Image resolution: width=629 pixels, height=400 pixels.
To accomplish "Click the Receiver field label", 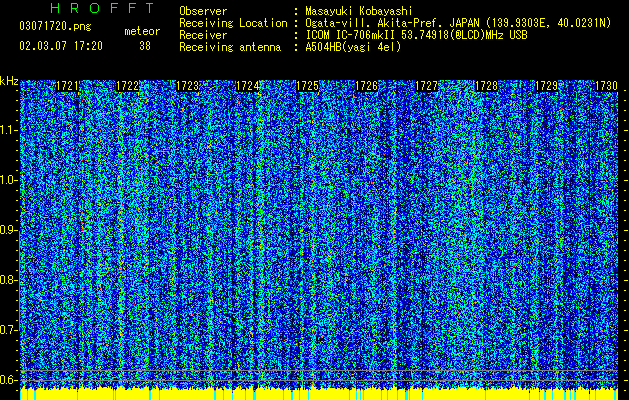I will 203,35.
